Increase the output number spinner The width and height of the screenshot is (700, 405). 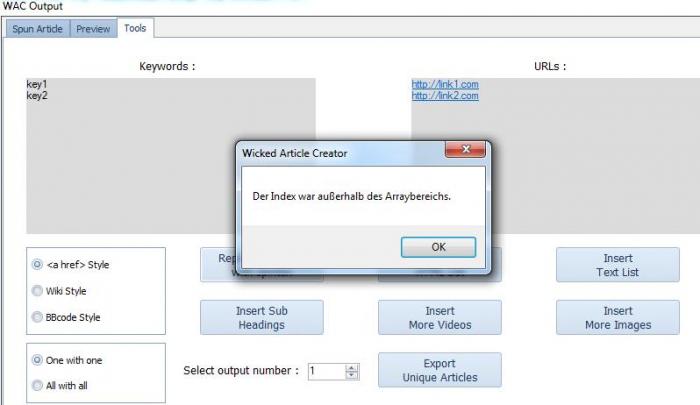tap(352, 368)
